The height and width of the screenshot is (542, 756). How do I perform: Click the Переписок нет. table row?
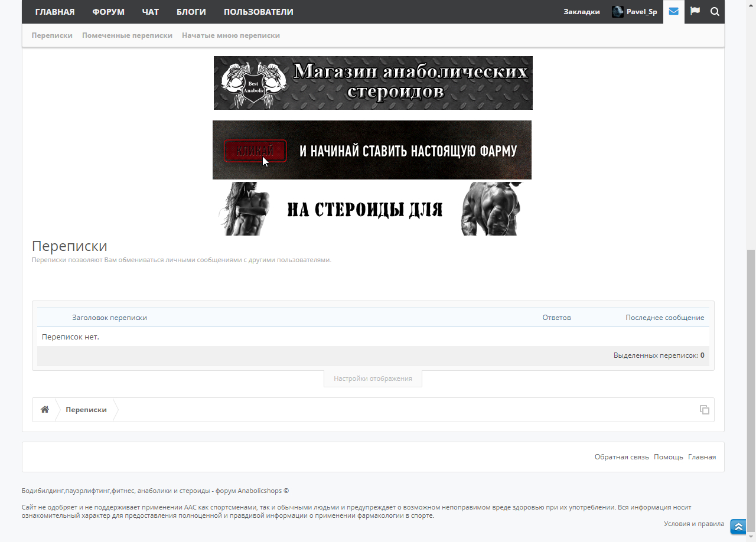373,337
